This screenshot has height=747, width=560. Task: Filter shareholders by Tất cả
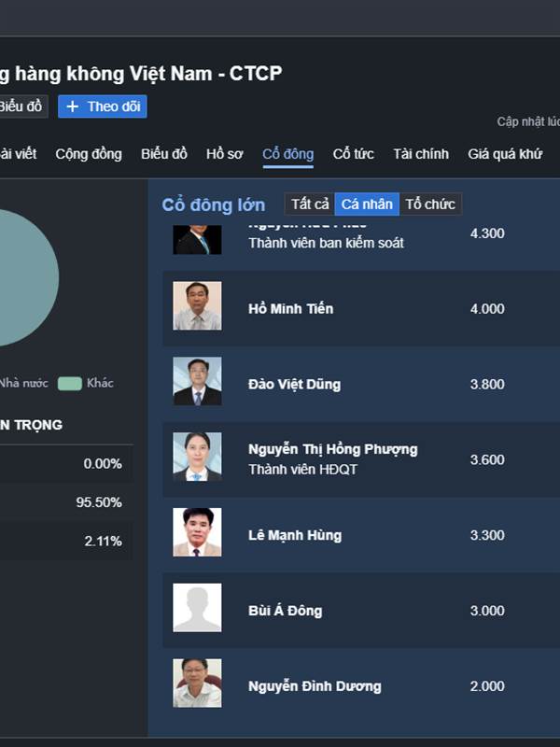(310, 204)
